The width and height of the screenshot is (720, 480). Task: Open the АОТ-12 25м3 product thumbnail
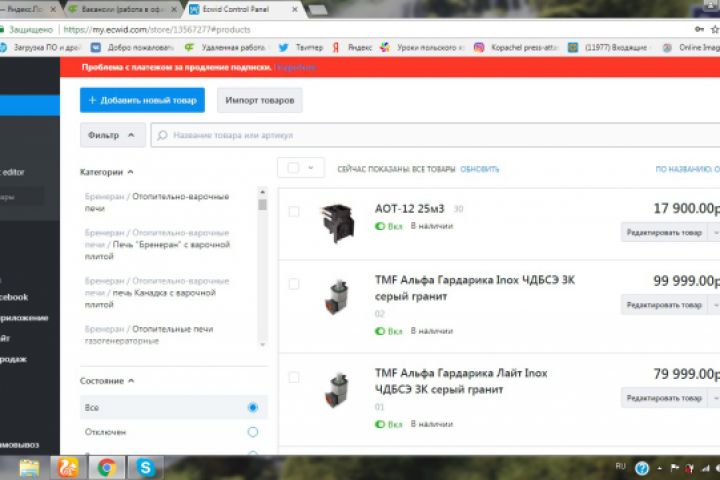tap(338, 224)
